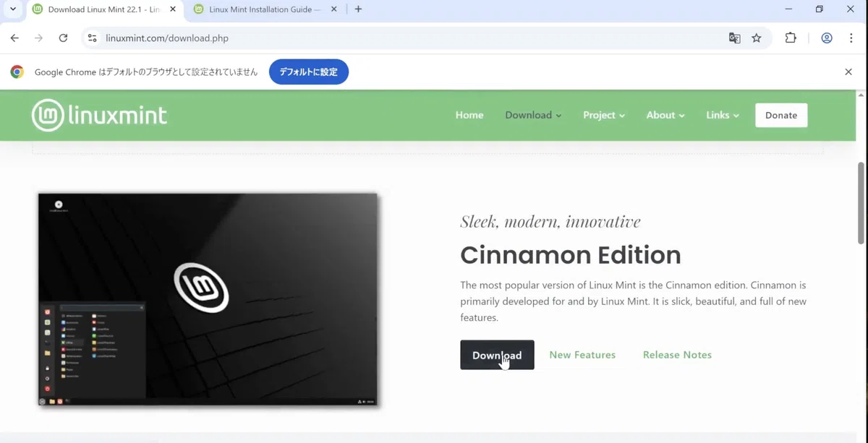Switch to Linux Mint Installation Guide tab
The width and height of the screenshot is (868, 443).
tap(264, 9)
